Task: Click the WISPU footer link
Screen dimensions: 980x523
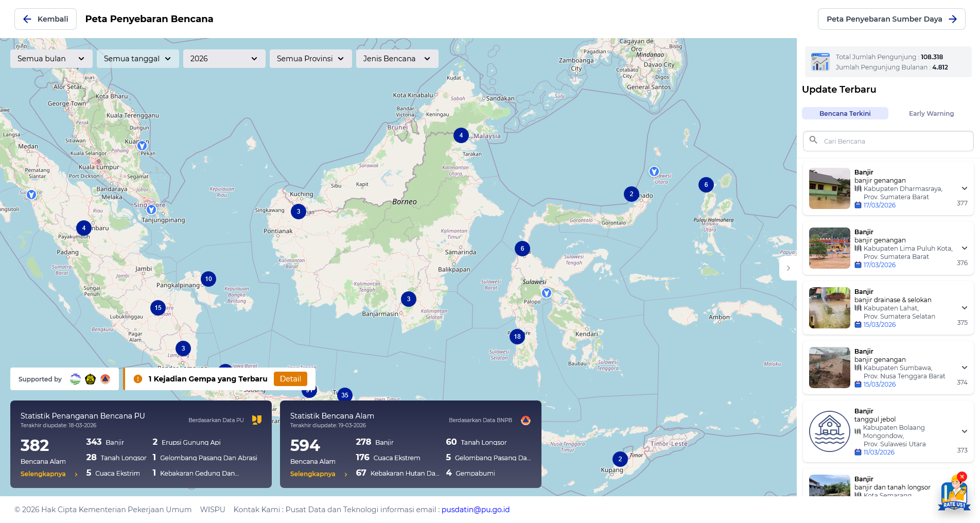Action: point(213,510)
